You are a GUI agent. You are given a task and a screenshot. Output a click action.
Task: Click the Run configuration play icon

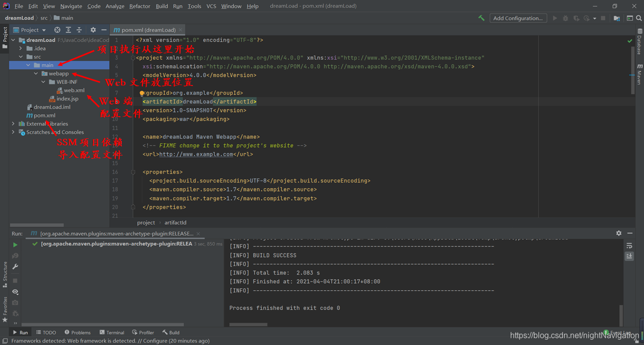pos(555,18)
